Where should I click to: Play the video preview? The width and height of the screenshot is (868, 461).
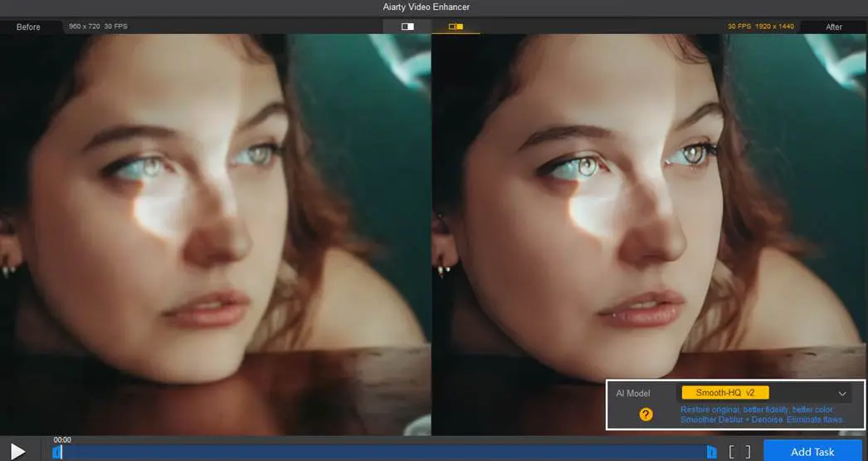point(17,451)
